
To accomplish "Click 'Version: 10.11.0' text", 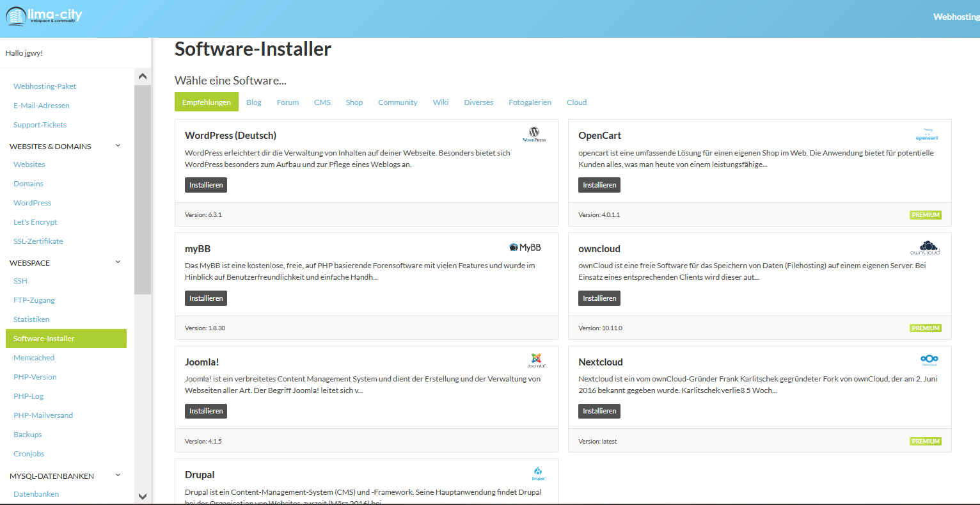I will point(600,328).
